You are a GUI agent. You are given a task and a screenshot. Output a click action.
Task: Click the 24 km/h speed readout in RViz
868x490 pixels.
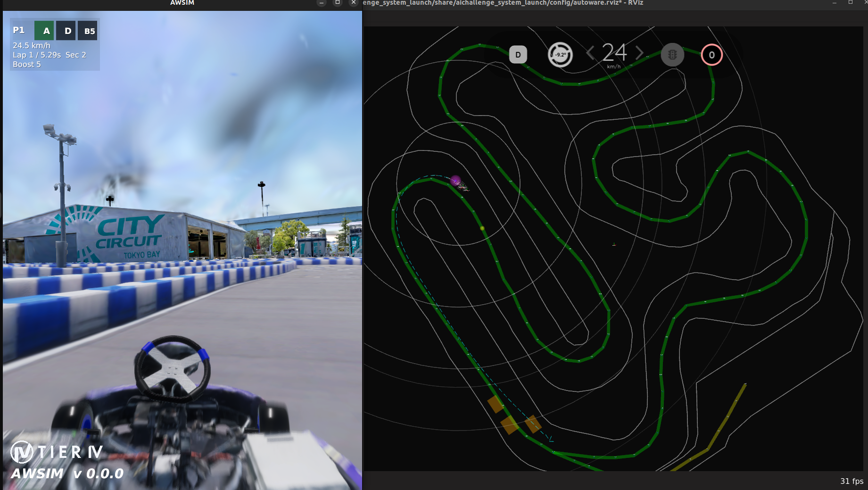pos(614,53)
